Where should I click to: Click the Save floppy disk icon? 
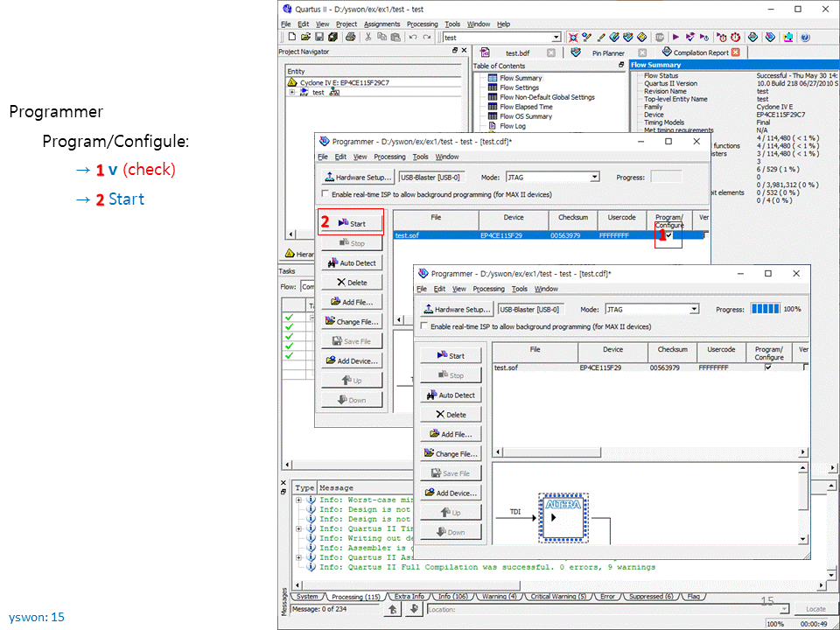click(318, 37)
